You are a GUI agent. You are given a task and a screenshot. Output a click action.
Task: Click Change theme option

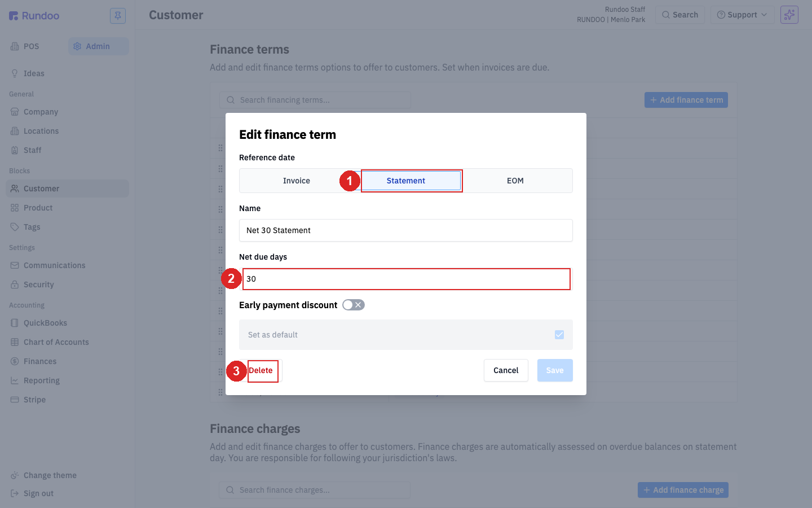(50, 475)
